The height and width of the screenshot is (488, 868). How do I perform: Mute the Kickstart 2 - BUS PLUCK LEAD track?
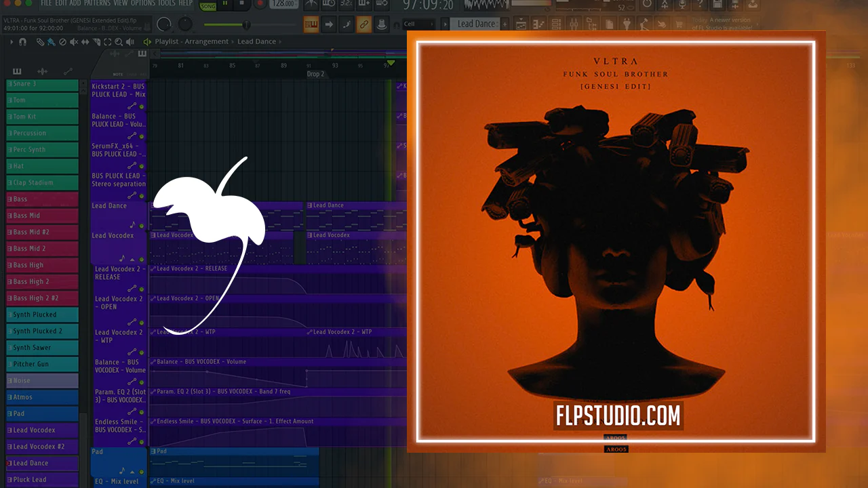(x=142, y=107)
